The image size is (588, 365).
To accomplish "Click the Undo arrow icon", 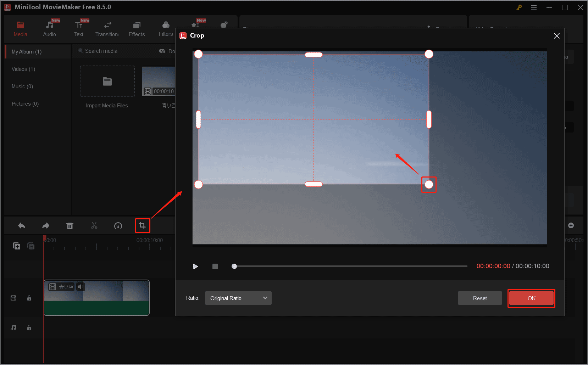I will click(x=21, y=225).
